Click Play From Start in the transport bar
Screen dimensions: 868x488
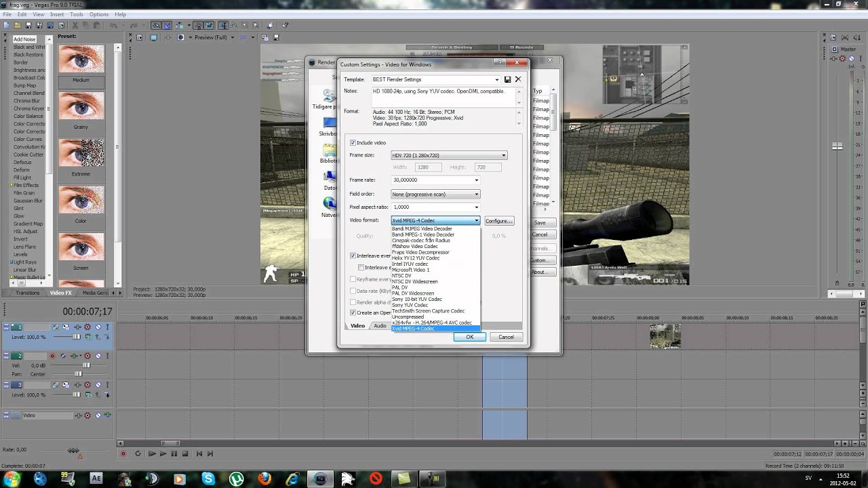[x=152, y=453]
